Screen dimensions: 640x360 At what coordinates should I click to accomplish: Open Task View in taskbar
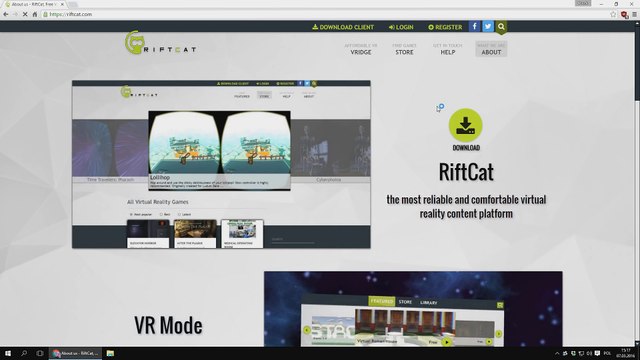[40, 353]
